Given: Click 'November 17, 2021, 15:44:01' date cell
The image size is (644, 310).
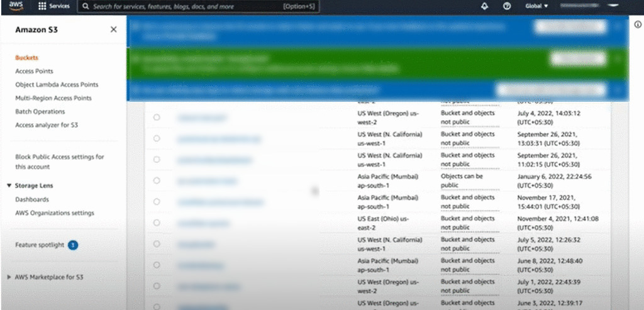Looking at the screenshot, I should (548, 202).
